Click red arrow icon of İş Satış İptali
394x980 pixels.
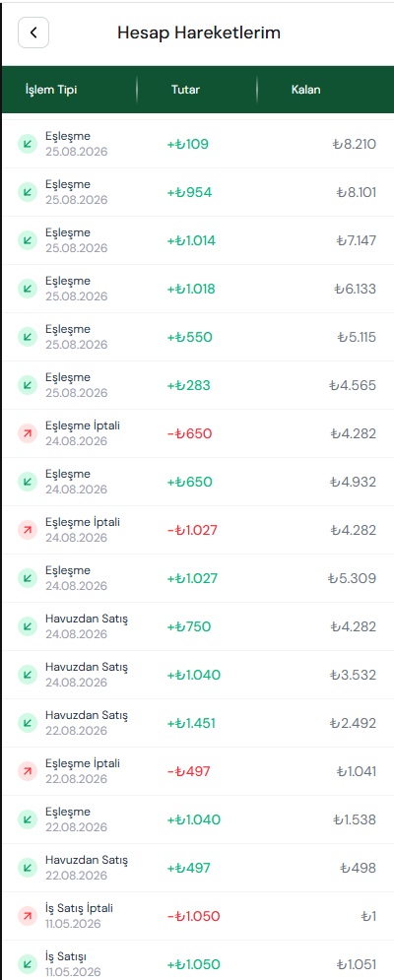click(28, 916)
